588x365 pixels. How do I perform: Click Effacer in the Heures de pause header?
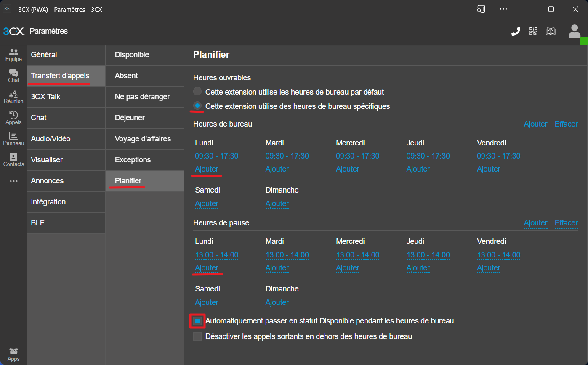coord(566,223)
